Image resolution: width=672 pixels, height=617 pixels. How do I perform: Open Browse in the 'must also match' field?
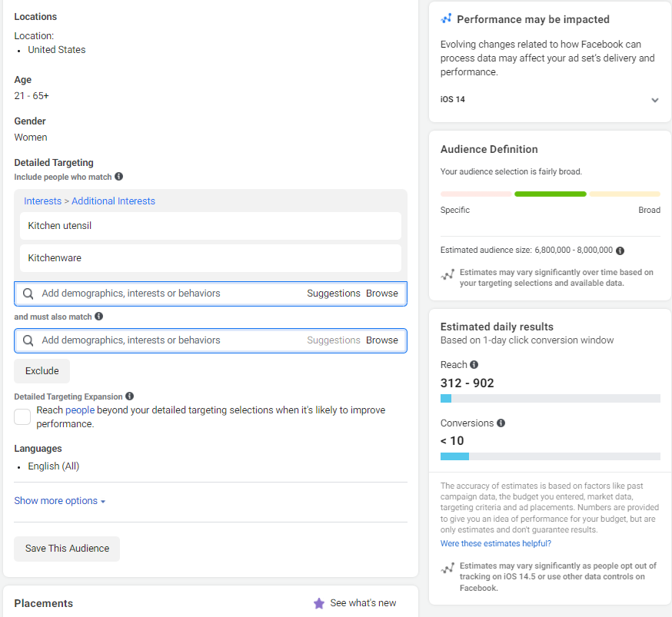point(382,340)
